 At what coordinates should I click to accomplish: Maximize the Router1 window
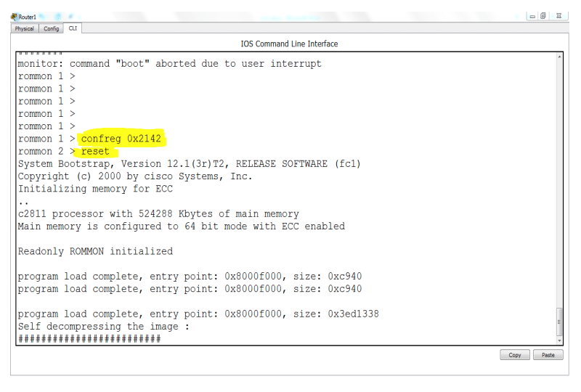pos(543,16)
